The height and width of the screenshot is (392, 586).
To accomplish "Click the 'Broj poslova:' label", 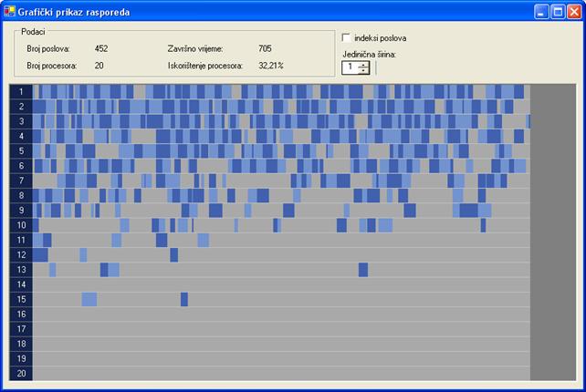I will coord(48,49).
